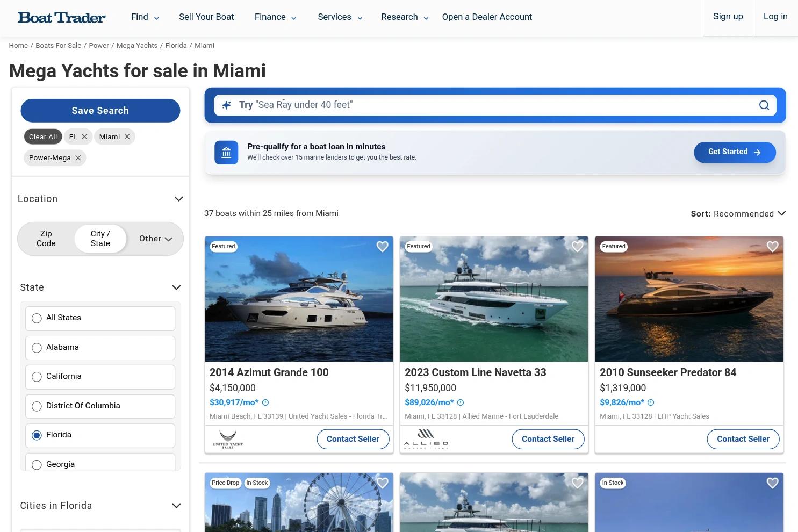Viewport: 798px width, 532px height.
Task: Select the Florida radio button
Action: coord(37,436)
